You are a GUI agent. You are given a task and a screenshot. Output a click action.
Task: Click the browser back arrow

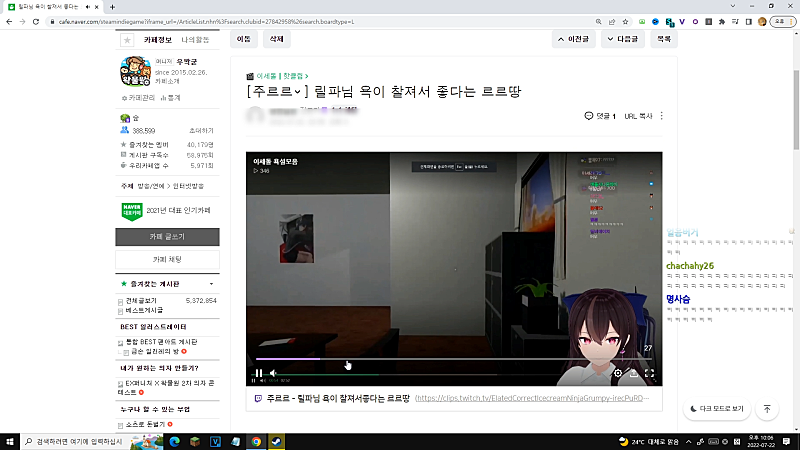pos(9,22)
